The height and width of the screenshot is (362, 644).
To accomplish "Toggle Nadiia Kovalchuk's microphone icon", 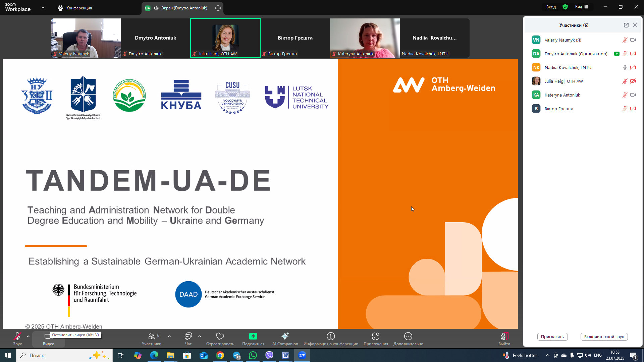I will coord(625,67).
